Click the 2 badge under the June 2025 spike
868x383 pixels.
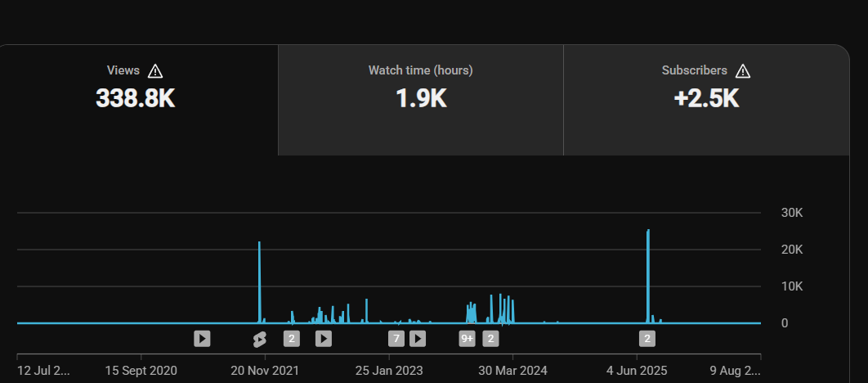tap(647, 338)
